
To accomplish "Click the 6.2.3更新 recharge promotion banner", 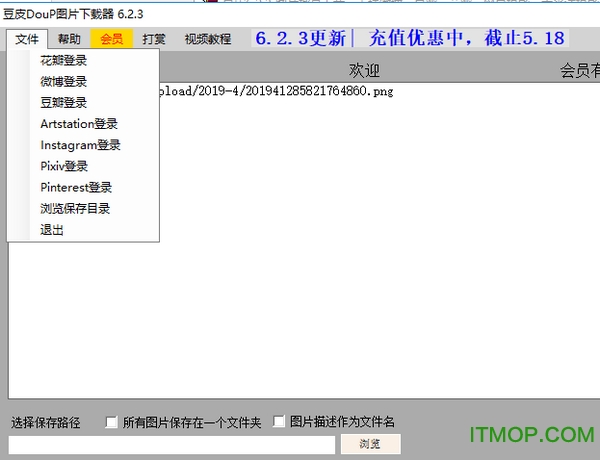I will click(410, 39).
